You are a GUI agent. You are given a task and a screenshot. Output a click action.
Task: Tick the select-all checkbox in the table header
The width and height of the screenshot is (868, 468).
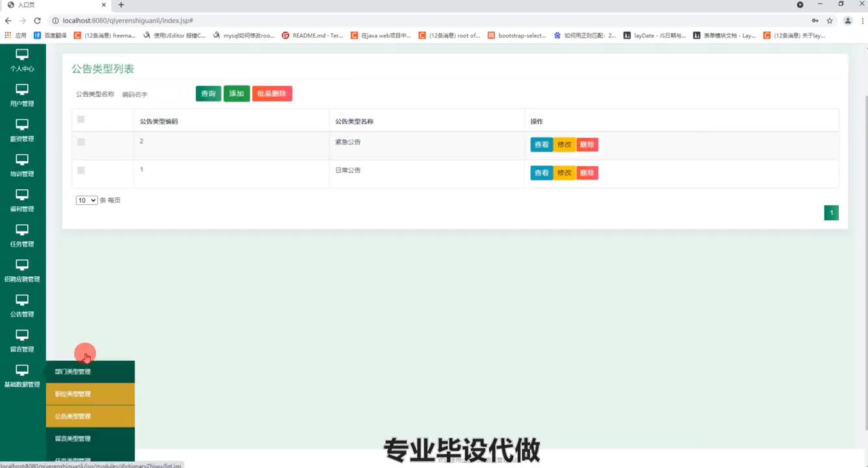point(81,119)
